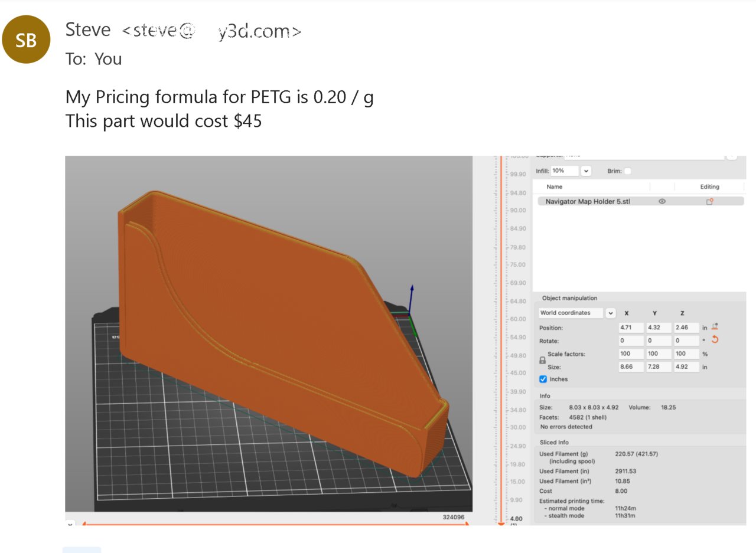This screenshot has width=756, height=553.
Task: Click the 49.80 ruler mark
Action: 517,356
